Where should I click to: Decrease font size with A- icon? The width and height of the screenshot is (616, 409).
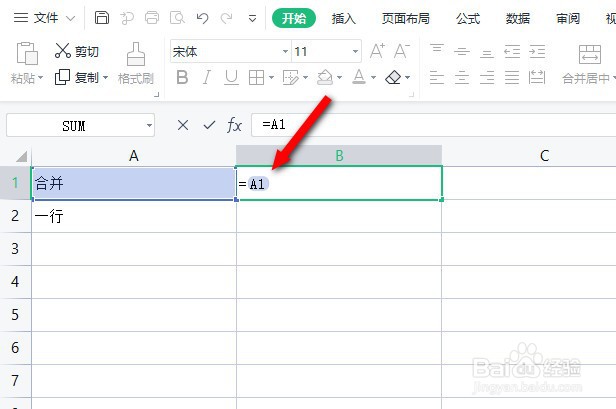402,51
